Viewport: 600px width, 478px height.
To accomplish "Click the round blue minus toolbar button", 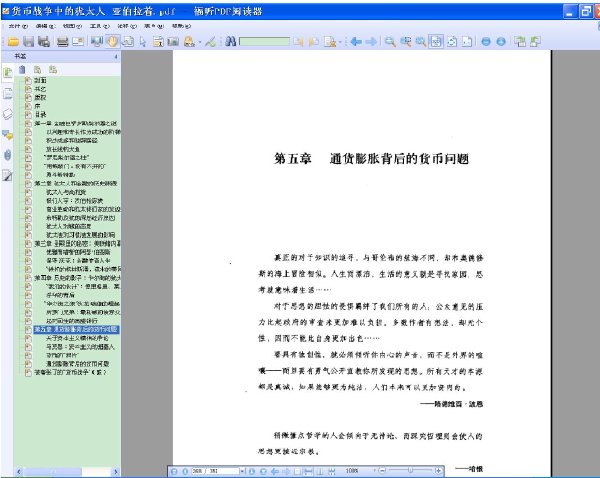I will click(x=486, y=42).
